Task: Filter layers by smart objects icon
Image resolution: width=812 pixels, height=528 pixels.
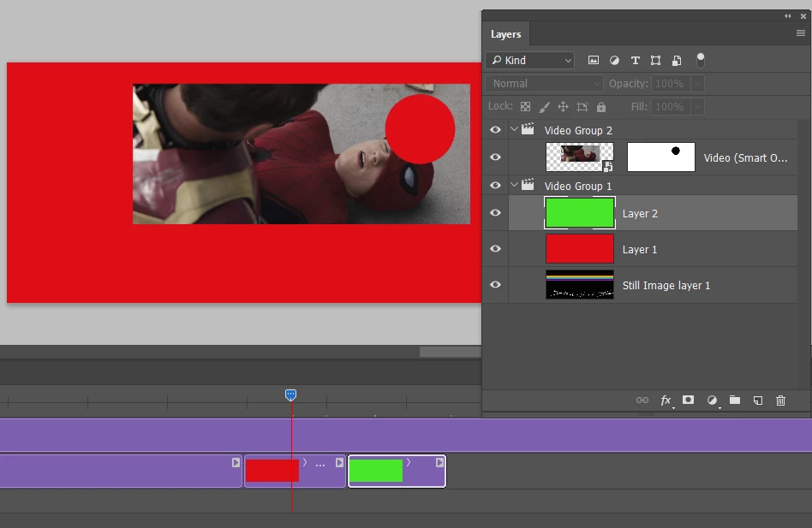Action: [x=677, y=61]
